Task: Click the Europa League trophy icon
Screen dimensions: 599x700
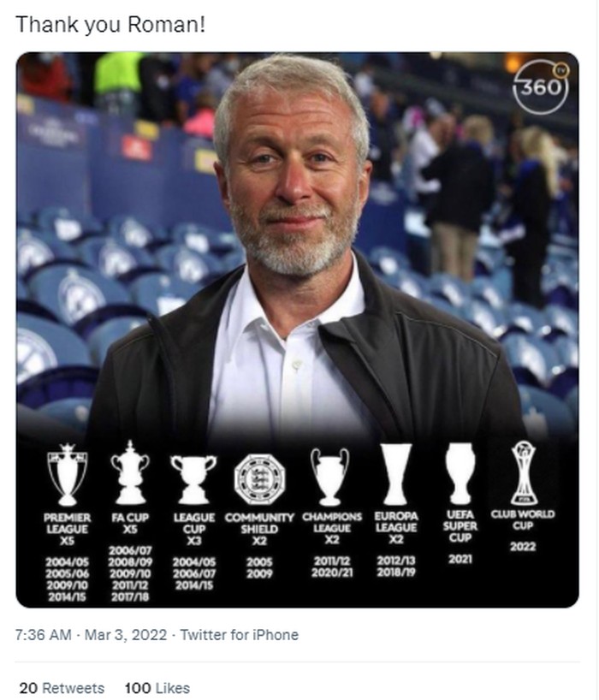Action: click(x=396, y=473)
